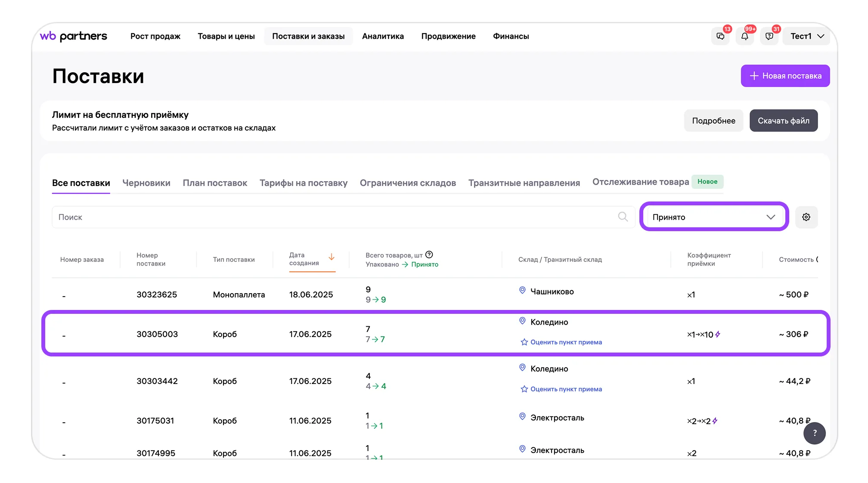Image resolution: width=868 pixels, height=483 pixels.
Task: Click the location pin next to Чашниково
Action: pyautogui.click(x=522, y=291)
